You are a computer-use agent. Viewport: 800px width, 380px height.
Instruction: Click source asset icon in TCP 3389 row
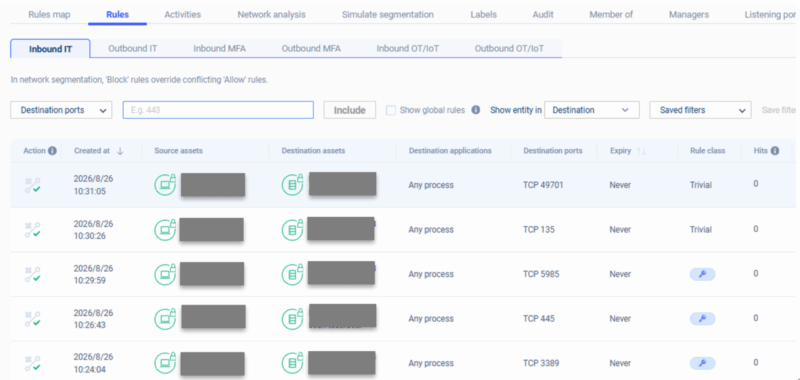point(166,363)
